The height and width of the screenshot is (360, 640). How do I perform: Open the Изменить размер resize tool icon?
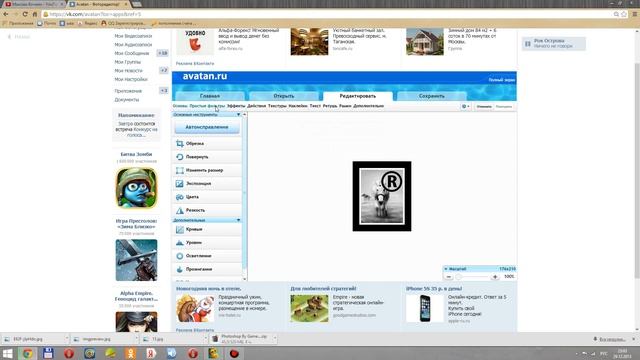point(180,170)
